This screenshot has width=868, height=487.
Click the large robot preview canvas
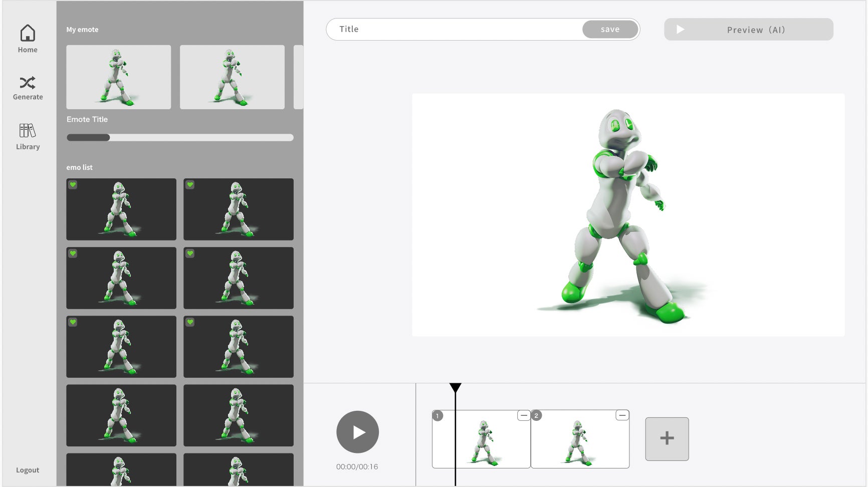[628, 215]
